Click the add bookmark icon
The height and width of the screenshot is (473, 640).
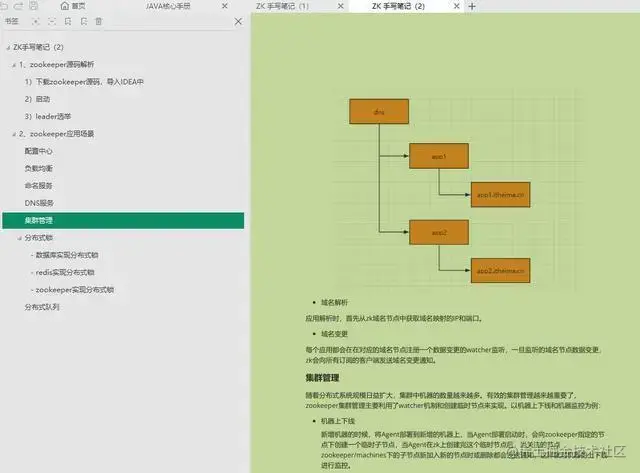coord(68,21)
